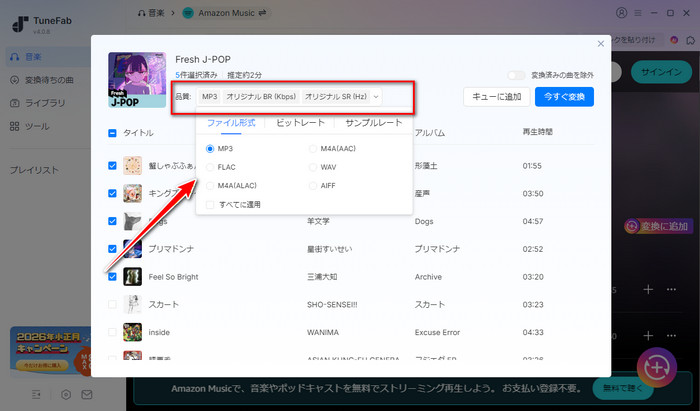Screen dimensions: 700x411
Task: Click the settings hexagon icon in sidebar footer
Action: pos(66,395)
